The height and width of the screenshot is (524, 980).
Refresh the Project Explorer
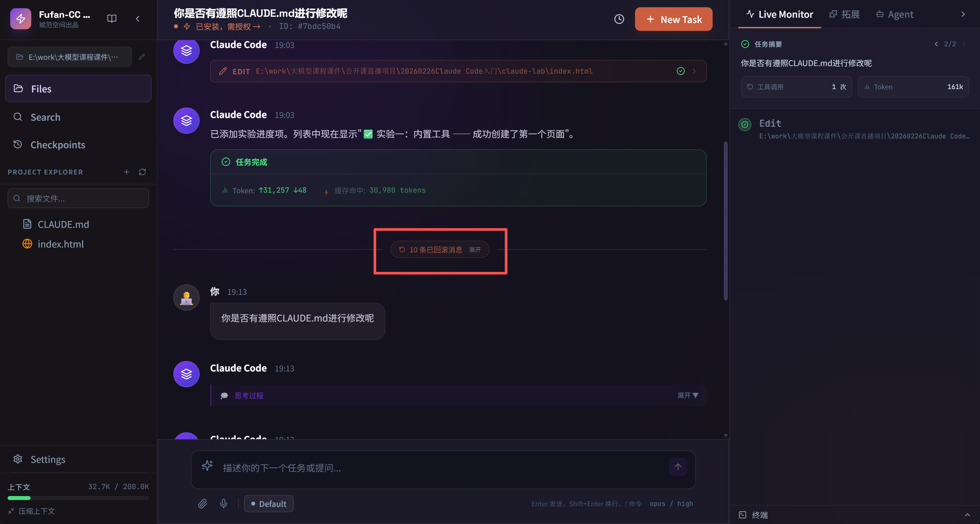(x=143, y=172)
